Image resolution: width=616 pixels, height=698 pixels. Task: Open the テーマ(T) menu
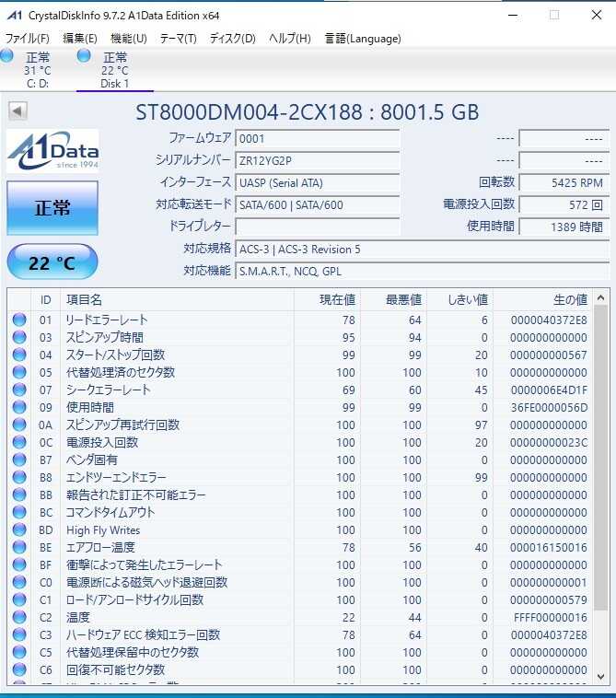[x=178, y=39]
